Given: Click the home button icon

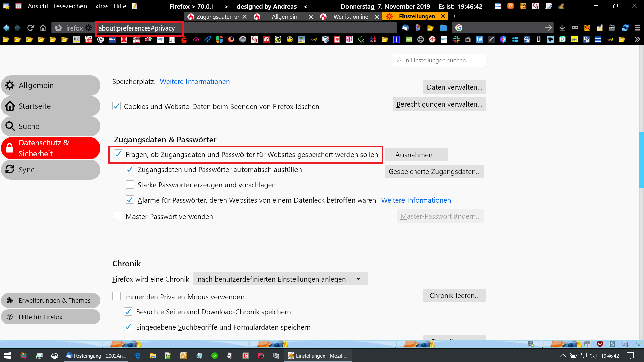Looking at the screenshot, I should pos(43,28).
